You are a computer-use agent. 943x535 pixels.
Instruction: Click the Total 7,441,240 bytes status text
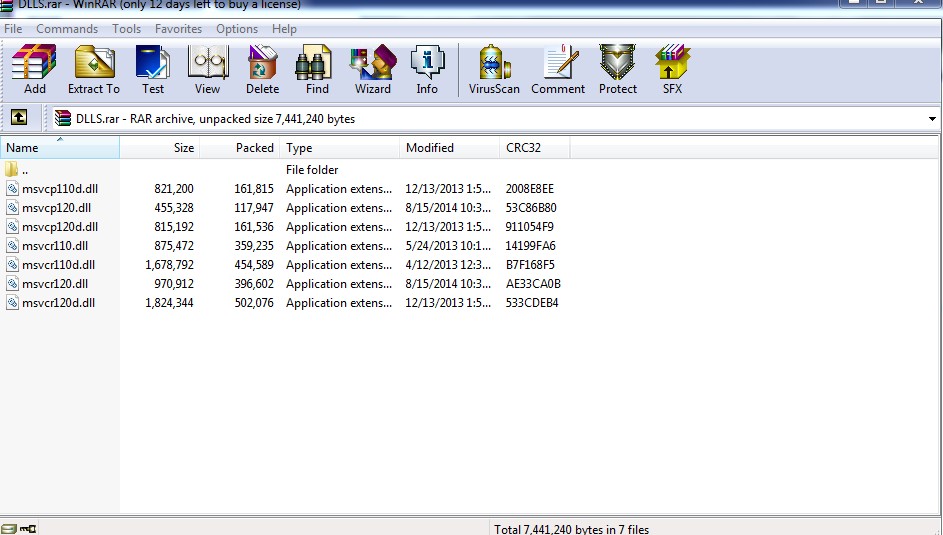571,529
